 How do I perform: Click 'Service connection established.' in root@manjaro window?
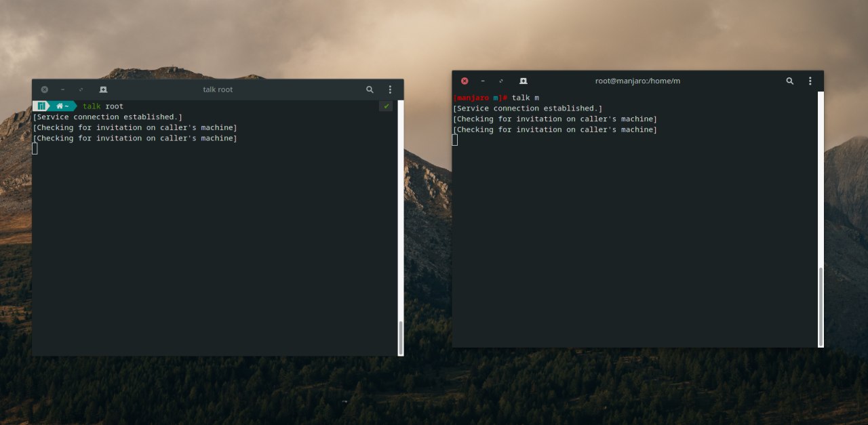[528, 108]
